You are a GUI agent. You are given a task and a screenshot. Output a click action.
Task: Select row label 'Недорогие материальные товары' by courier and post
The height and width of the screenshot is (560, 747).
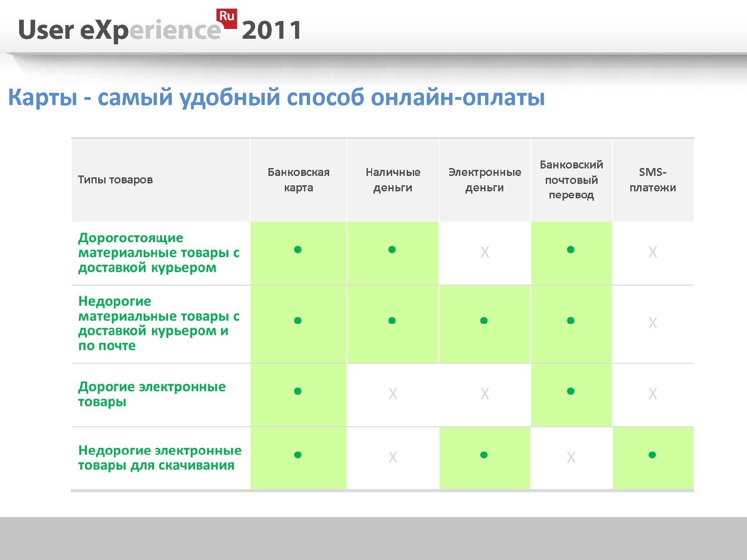click(159, 323)
